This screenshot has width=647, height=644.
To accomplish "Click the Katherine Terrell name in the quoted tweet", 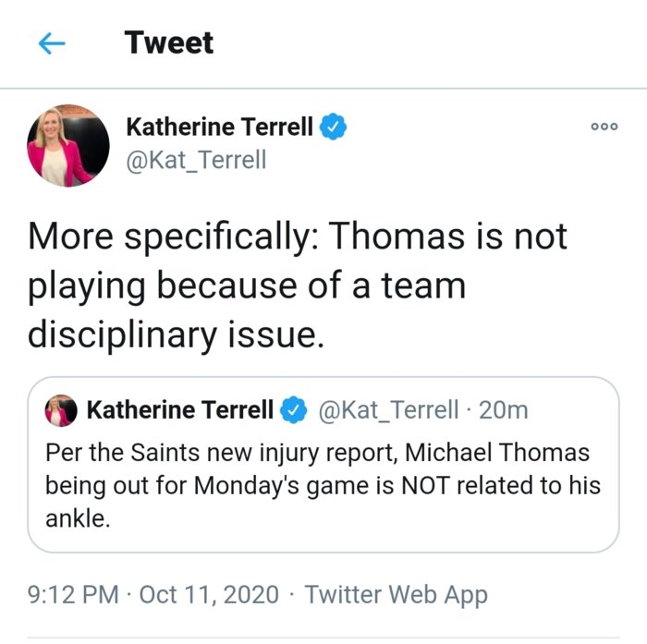I will click(x=179, y=410).
